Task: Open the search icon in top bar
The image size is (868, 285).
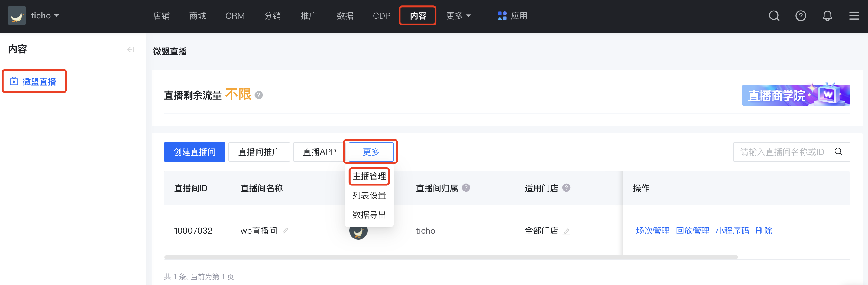Action: point(774,16)
